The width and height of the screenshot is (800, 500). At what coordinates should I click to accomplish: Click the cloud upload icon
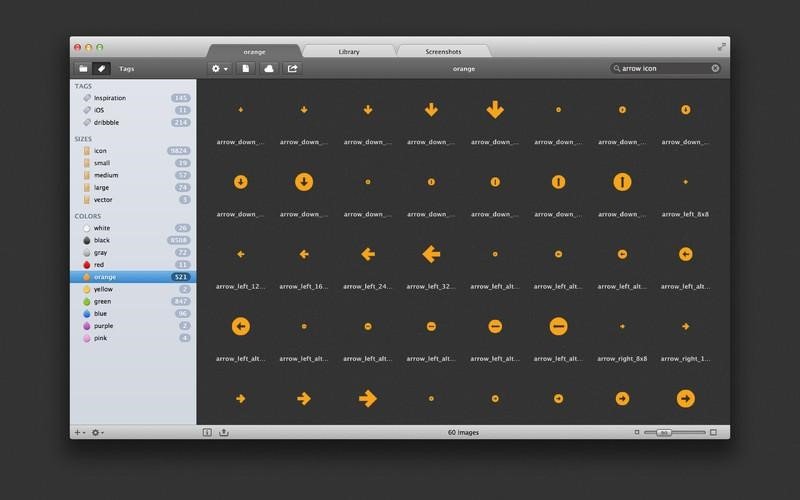tap(269, 68)
